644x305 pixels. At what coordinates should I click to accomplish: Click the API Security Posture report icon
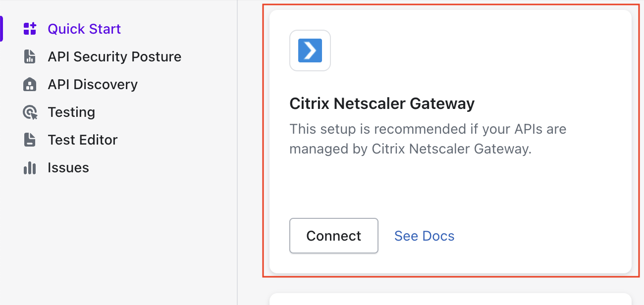[x=30, y=56]
